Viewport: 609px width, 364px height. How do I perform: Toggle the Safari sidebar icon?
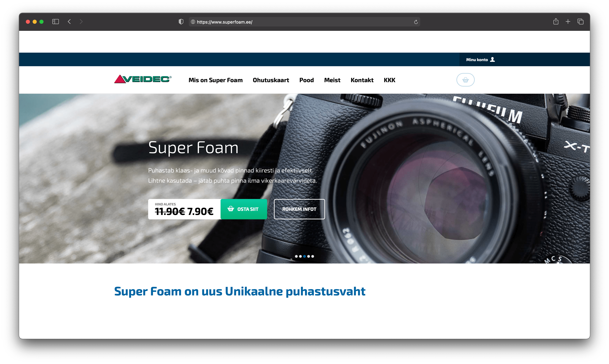click(55, 22)
